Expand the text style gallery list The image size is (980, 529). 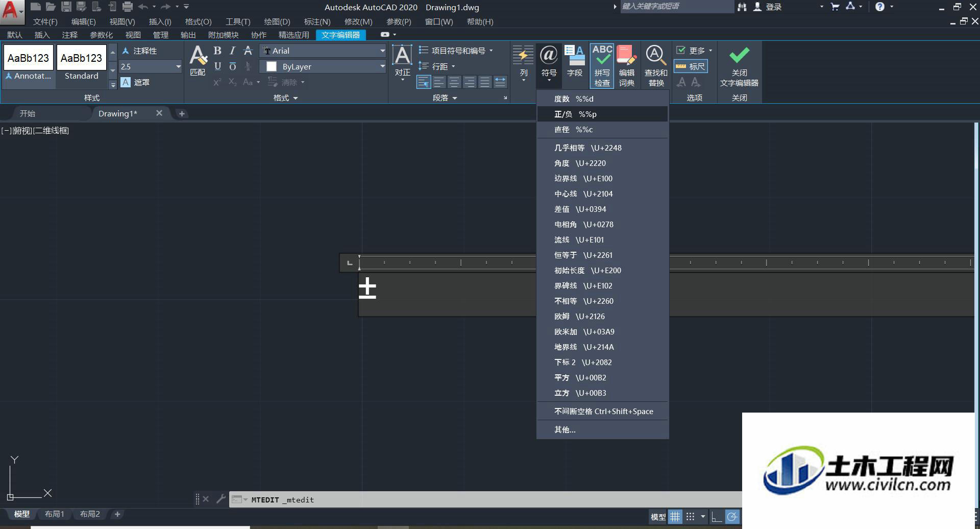pyautogui.click(x=113, y=84)
